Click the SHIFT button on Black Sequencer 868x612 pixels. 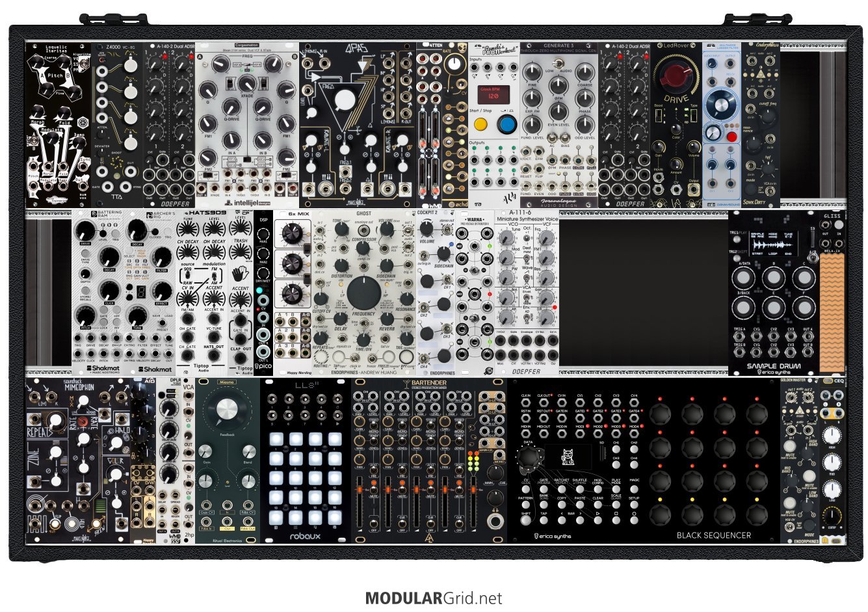point(526,520)
